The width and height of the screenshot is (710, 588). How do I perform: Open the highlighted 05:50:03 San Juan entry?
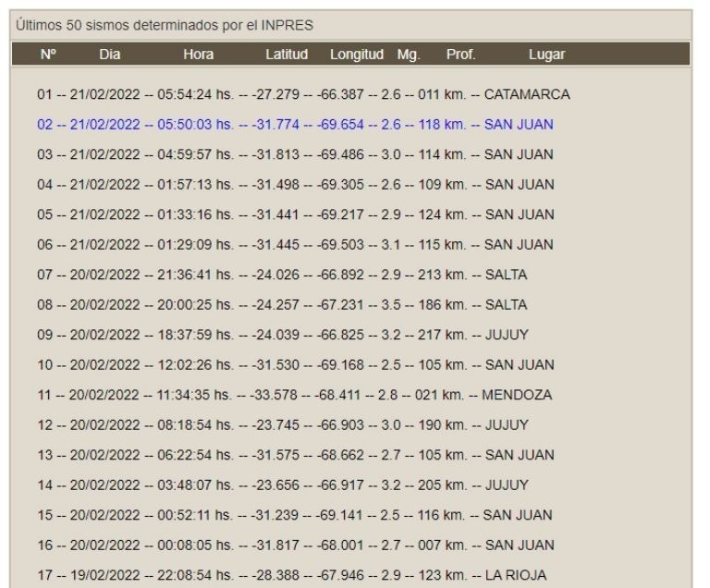tap(295, 124)
